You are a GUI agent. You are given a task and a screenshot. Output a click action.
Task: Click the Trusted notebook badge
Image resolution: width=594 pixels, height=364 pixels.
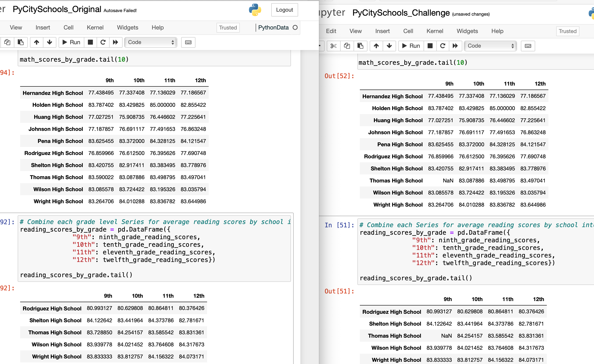[x=228, y=28]
